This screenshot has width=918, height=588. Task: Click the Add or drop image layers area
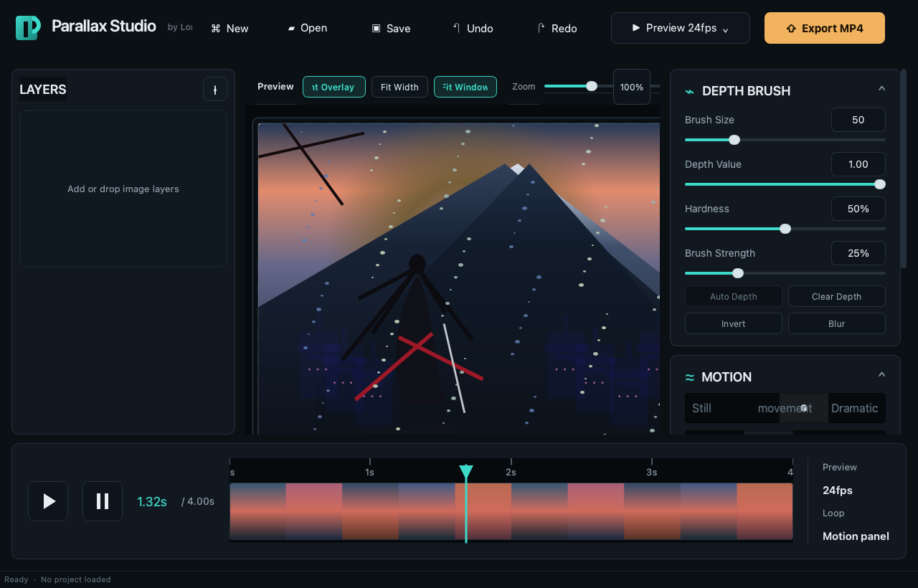tap(123, 189)
